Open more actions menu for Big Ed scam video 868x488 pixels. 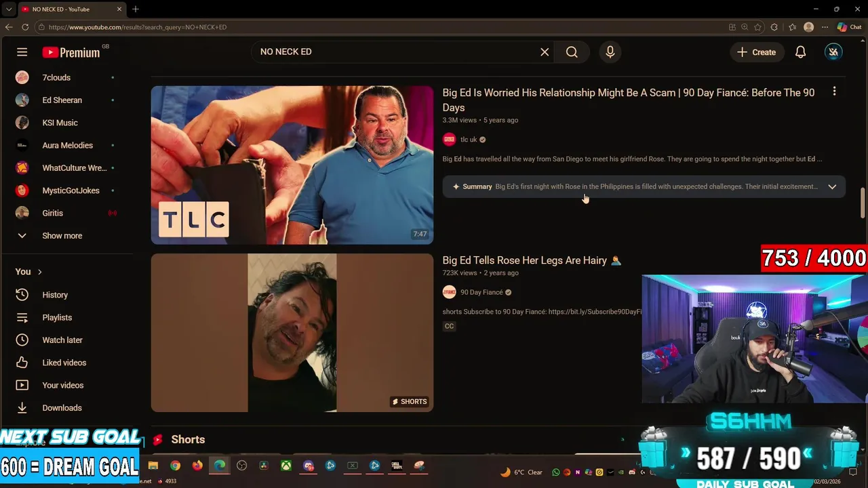[834, 91]
